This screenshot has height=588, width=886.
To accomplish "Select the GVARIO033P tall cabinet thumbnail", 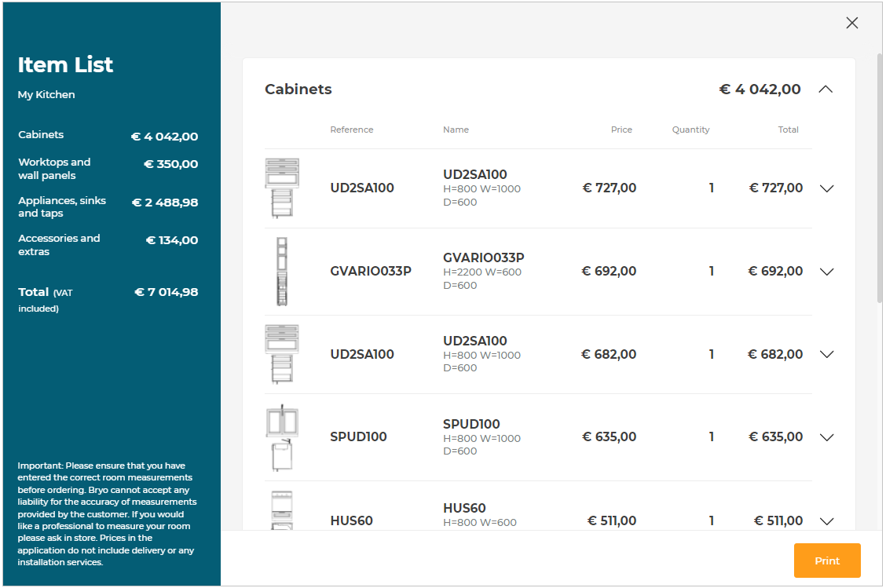I will [x=283, y=271].
